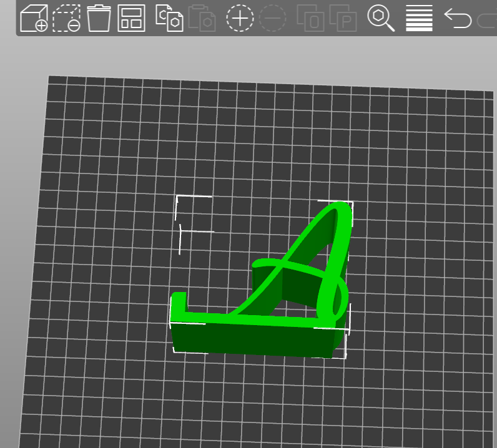Click the greyed-out Paste icon

click(202, 18)
